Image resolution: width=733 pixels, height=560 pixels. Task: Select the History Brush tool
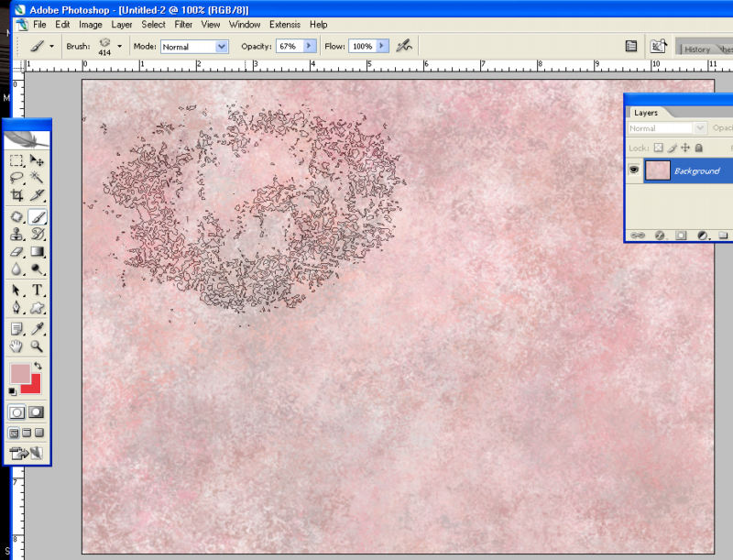pos(37,235)
